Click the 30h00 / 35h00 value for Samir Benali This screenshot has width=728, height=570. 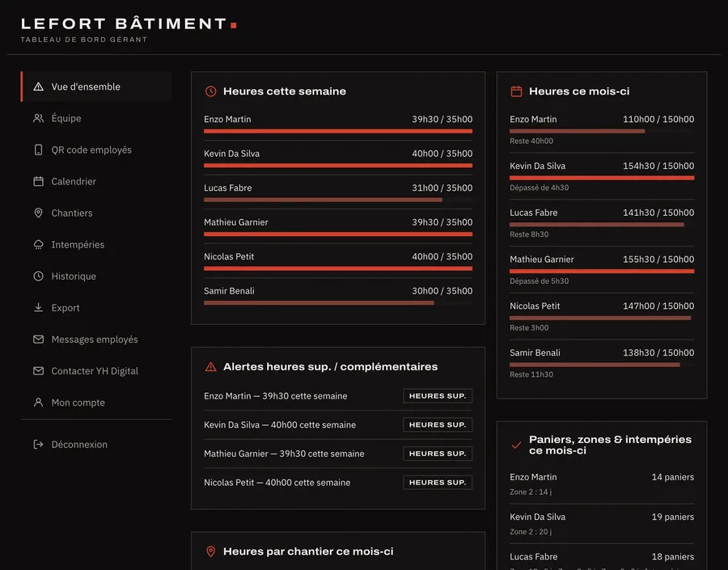pyautogui.click(x=442, y=291)
